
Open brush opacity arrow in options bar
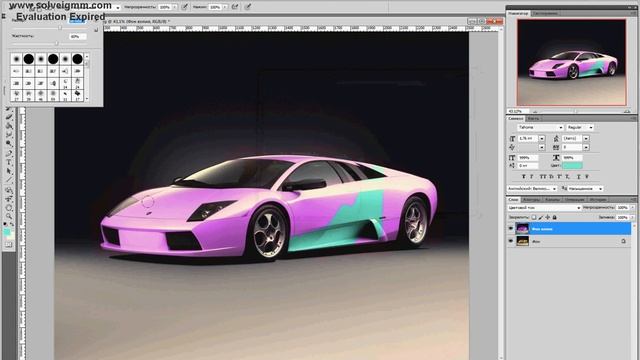coord(175,7)
